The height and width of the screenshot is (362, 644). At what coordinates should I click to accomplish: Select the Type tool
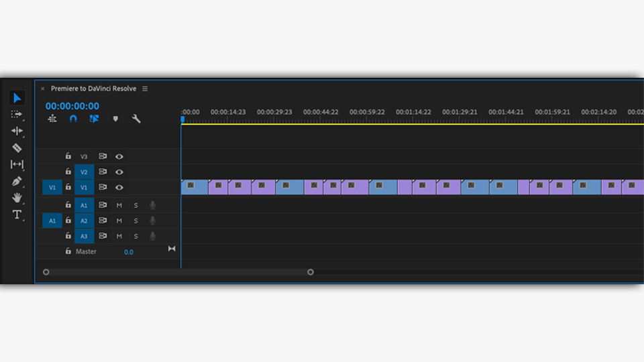click(17, 215)
